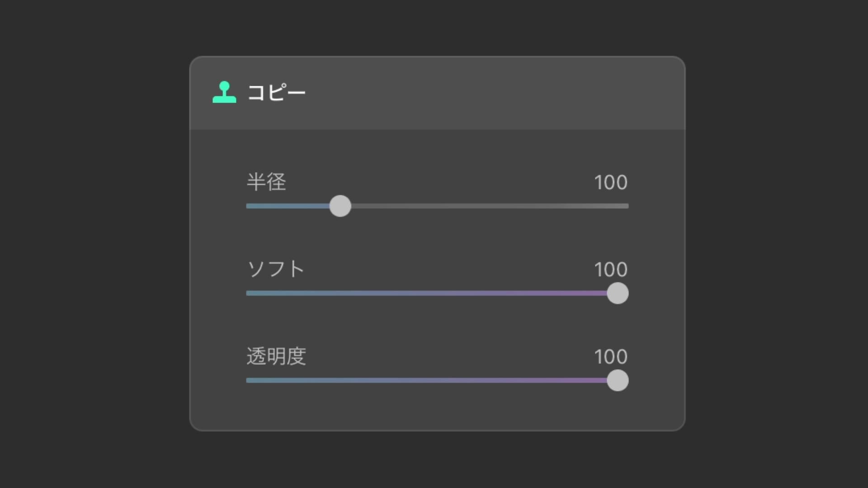868x488 pixels.
Task: Set ソフト slider to its minimum left end
Action: click(247, 293)
